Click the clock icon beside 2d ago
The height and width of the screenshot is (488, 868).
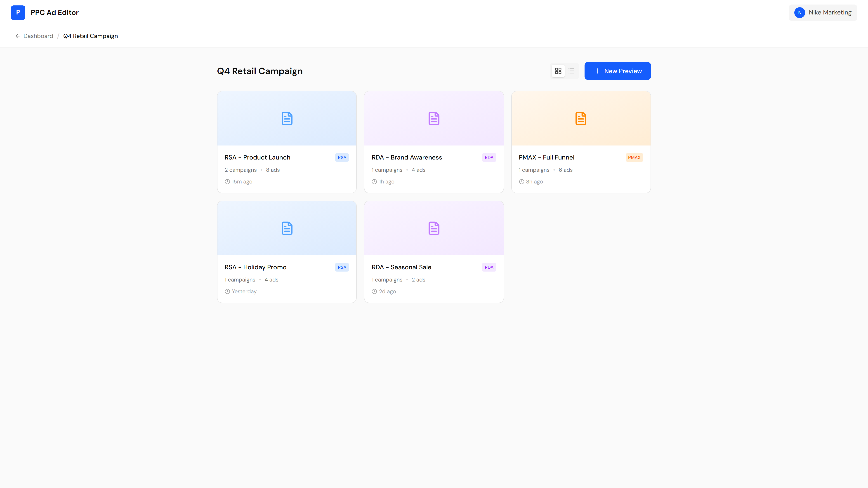tap(374, 291)
